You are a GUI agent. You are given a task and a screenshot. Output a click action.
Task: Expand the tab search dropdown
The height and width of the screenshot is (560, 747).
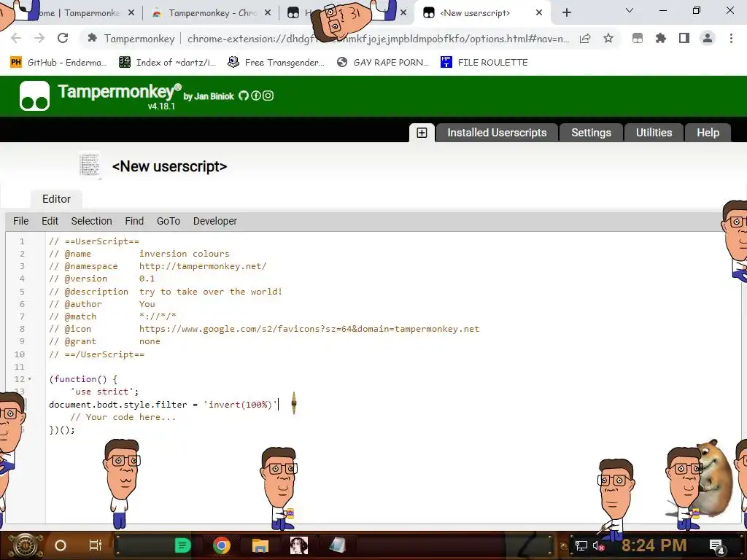tap(630, 10)
